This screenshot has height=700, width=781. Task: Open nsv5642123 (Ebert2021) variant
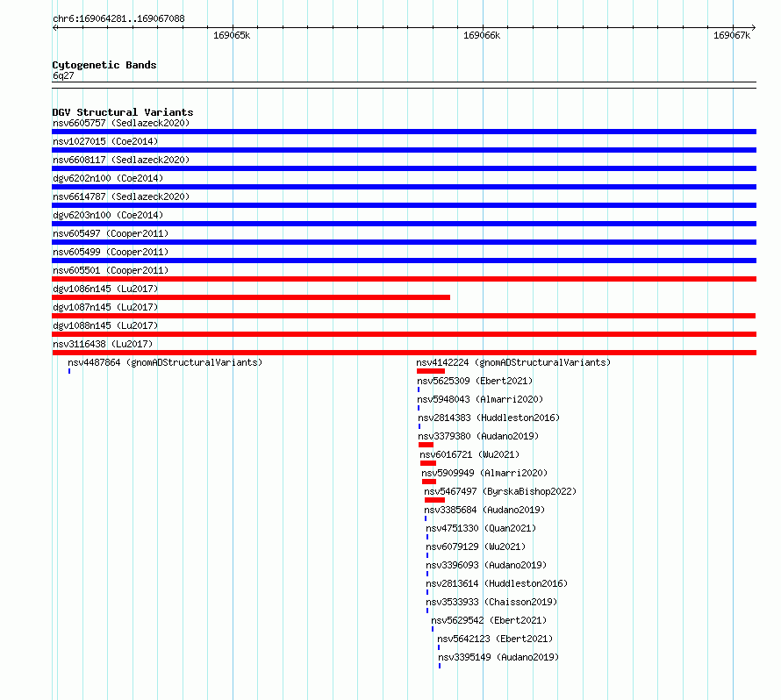(x=495, y=639)
